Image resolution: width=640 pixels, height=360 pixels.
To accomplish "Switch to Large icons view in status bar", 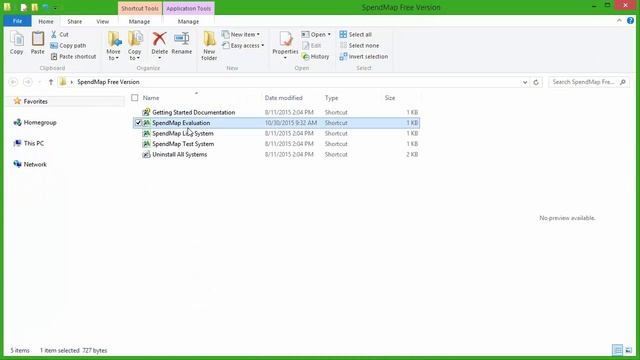I will click(x=629, y=350).
